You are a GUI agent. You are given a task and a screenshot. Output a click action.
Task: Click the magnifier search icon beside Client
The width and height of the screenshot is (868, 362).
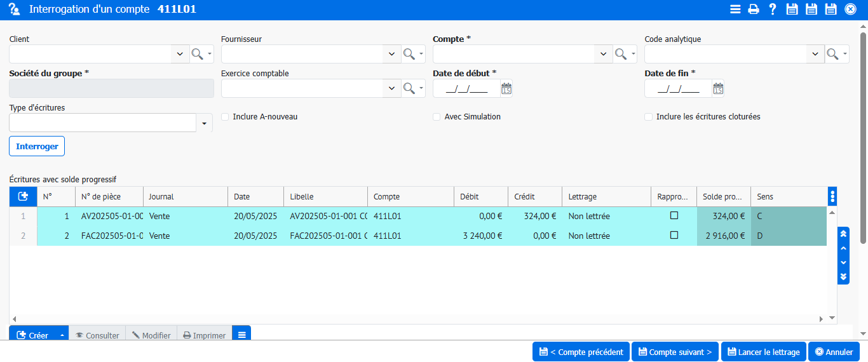pos(198,54)
